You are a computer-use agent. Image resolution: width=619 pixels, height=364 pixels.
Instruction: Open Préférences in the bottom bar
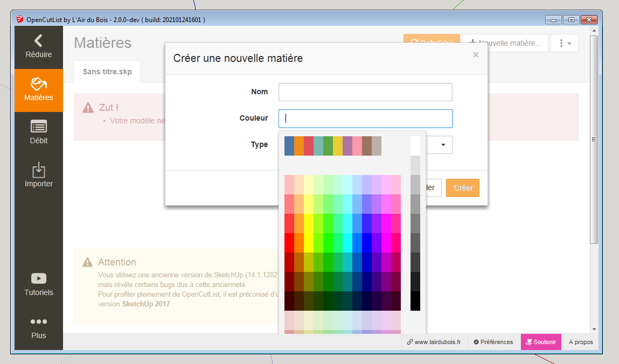coord(493,342)
